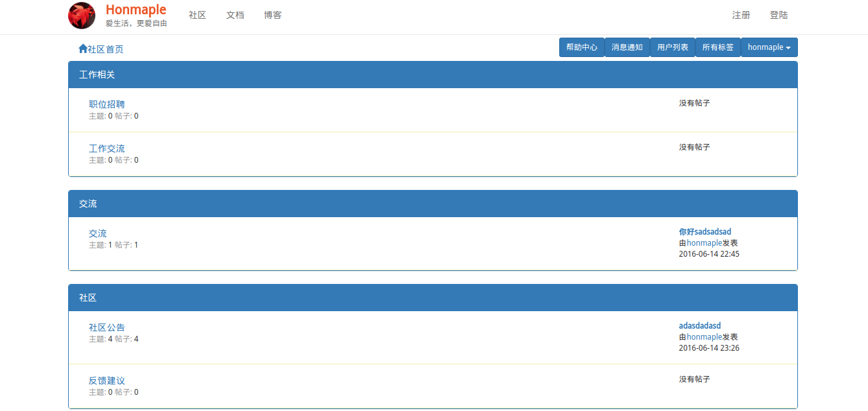Open the 反馈建议 board
The height and width of the screenshot is (411, 868).
pyautogui.click(x=107, y=381)
